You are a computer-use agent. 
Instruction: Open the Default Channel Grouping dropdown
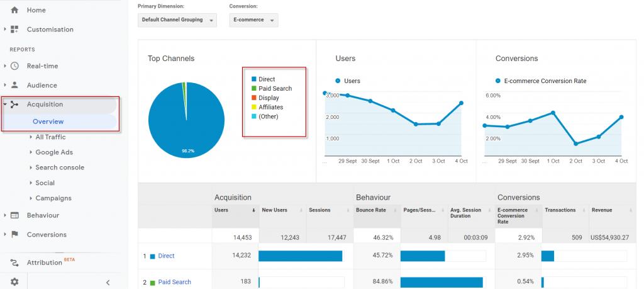[177, 20]
